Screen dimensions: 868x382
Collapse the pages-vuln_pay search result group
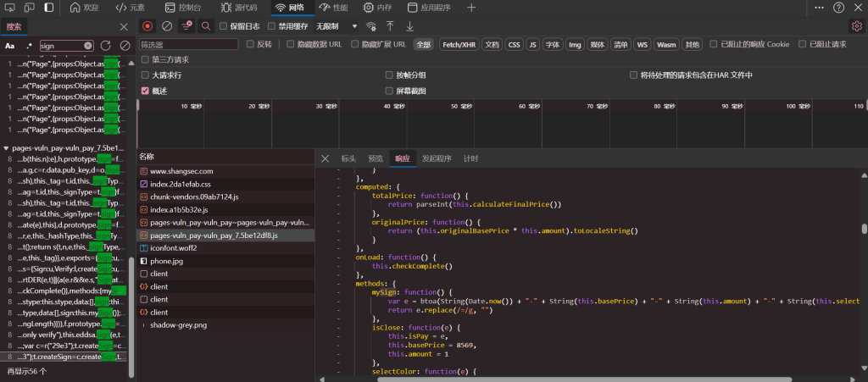click(x=6, y=147)
